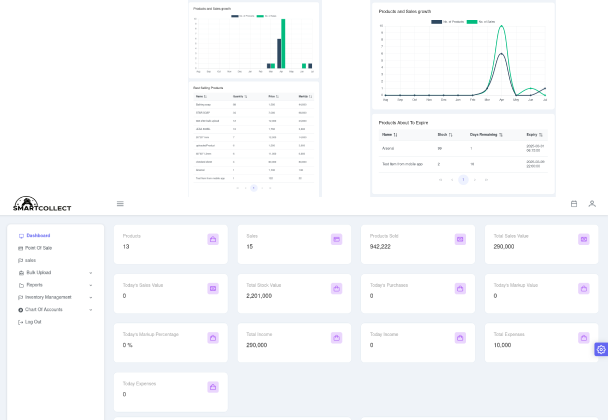Open Point Of Sale from the sidebar
609x420 pixels.
(42, 247)
